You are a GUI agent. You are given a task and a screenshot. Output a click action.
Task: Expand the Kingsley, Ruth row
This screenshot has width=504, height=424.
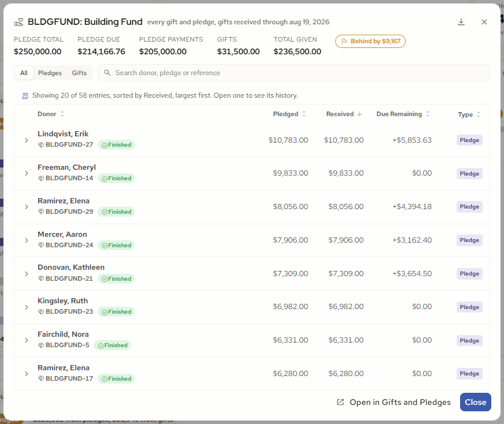pos(27,307)
